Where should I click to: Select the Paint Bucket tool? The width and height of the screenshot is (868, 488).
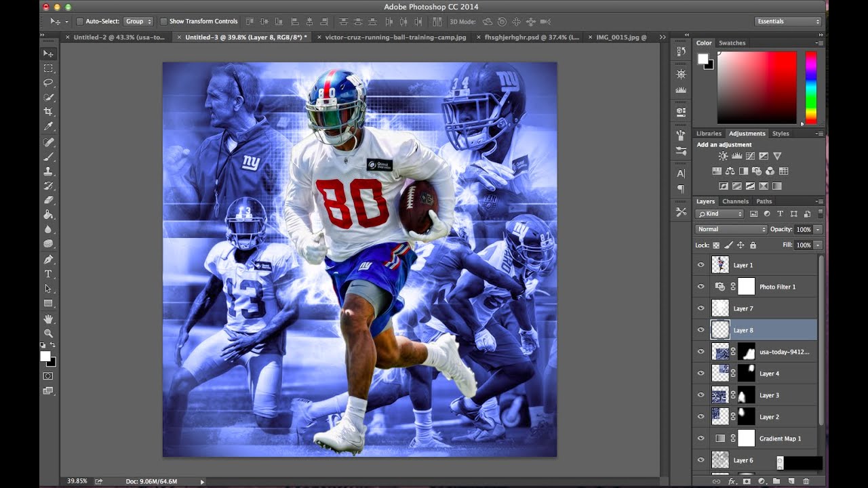(x=48, y=214)
